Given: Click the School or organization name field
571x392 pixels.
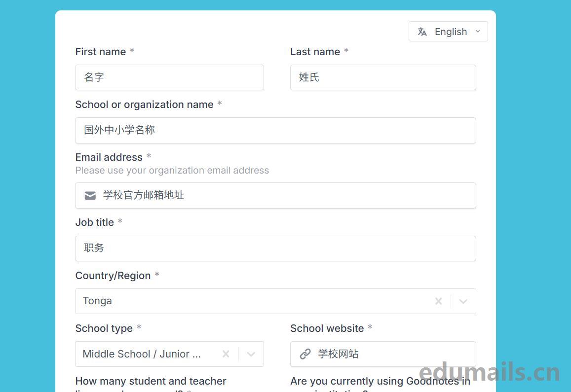Looking at the screenshot, I should pos(275,130).
